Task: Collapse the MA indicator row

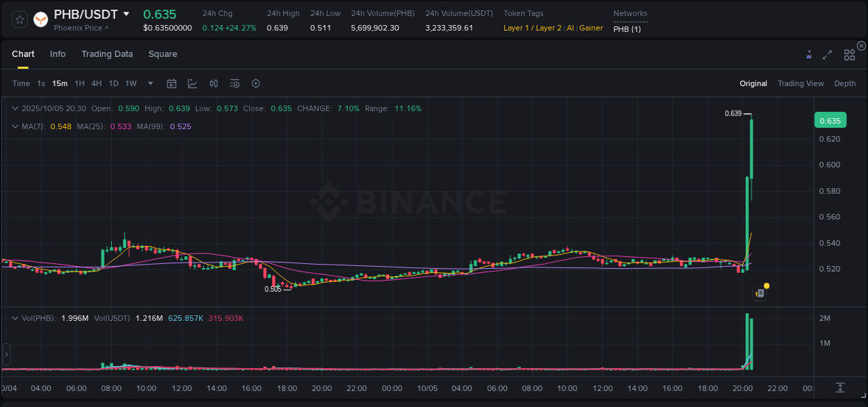Action: (15, 126)
